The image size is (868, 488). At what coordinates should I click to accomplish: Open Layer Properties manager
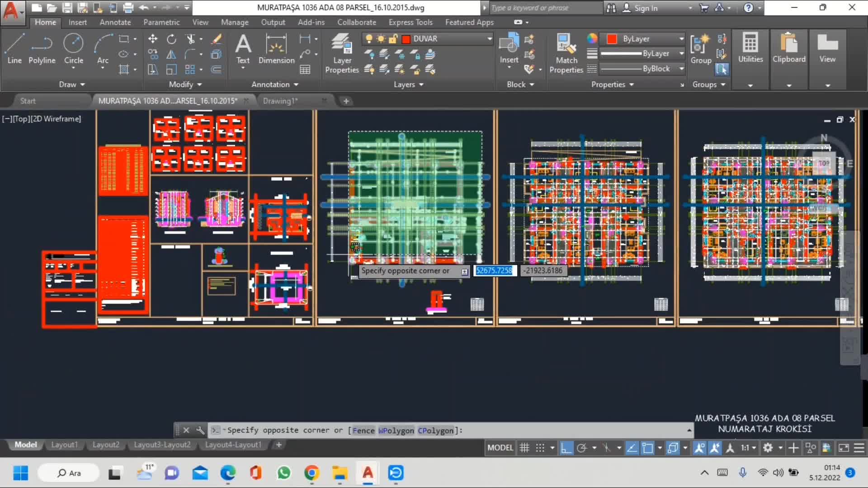coord(342,53)
